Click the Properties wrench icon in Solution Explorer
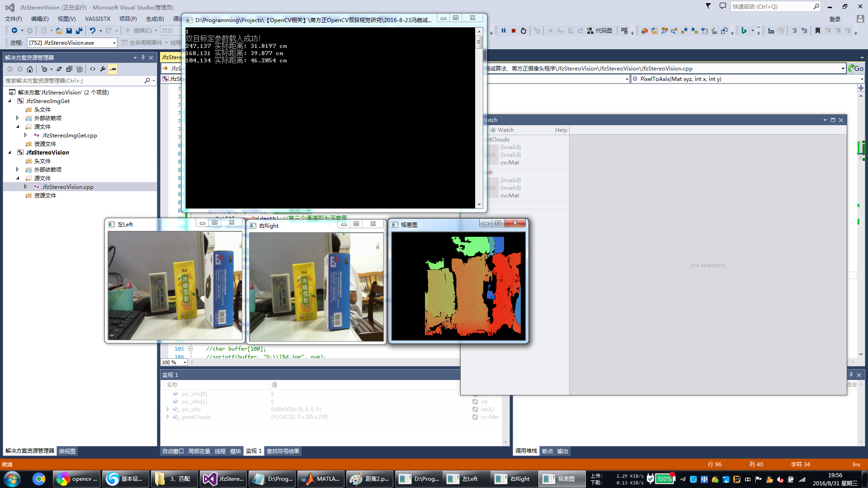 103,69
